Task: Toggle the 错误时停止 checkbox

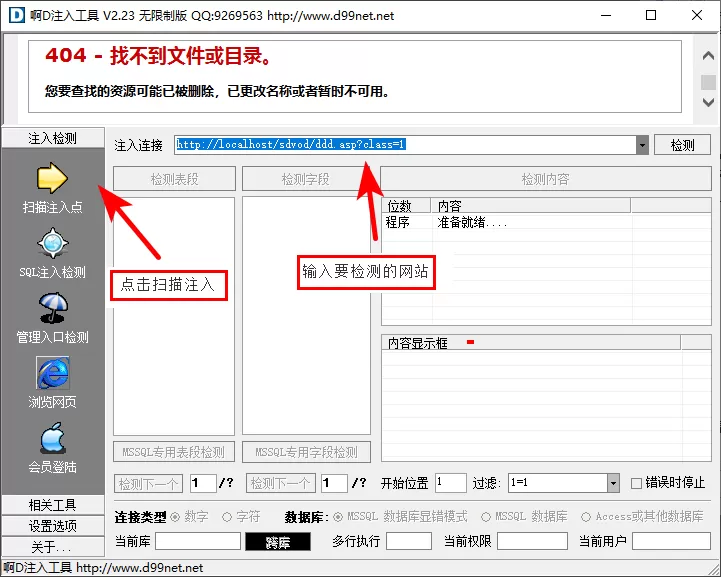Action: point(636,483)
